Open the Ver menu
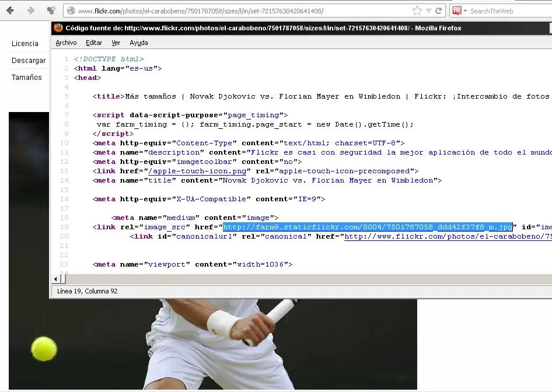Image resolution: width=552 pixels, height=392 pixels. pyautogui.click(x=116, y=43)
